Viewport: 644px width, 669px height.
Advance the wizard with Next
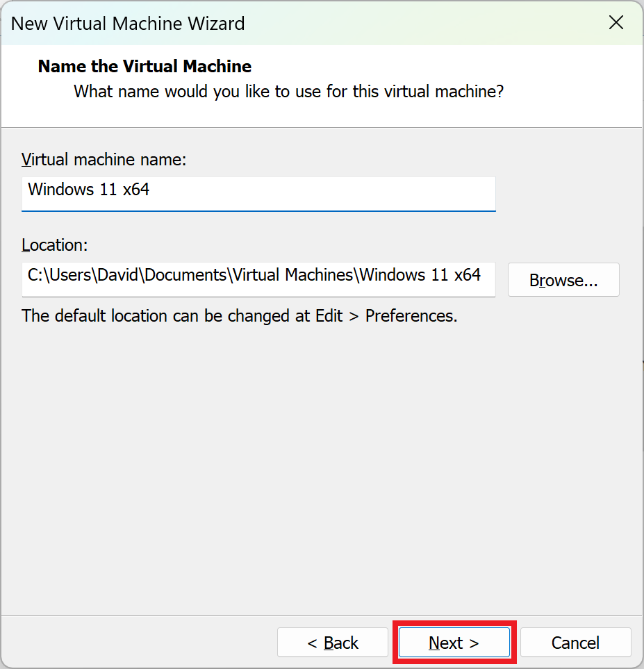click(454, 642)
